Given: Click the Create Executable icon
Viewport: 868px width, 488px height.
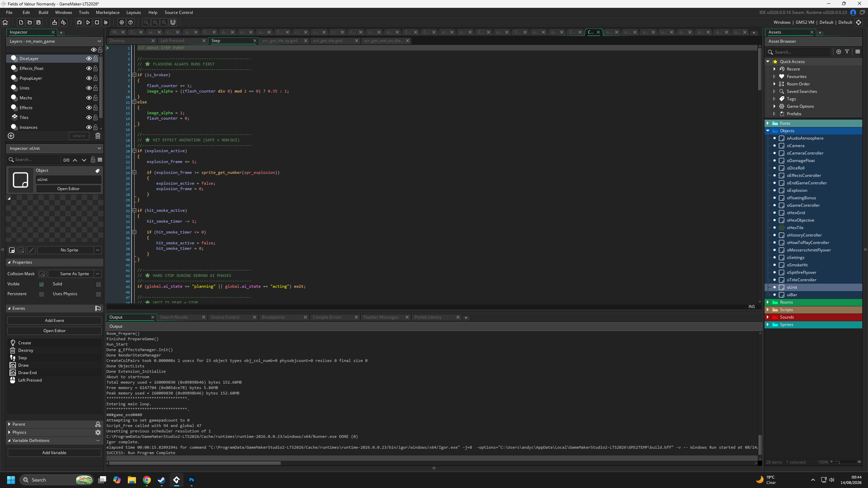Looking at the screenshot, I should pyautogui.click(x=54, y=22).
